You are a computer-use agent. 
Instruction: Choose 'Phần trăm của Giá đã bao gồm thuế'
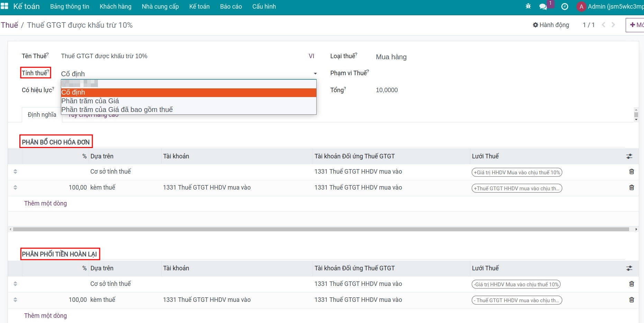pyautogui.click(x=117, y=110)
